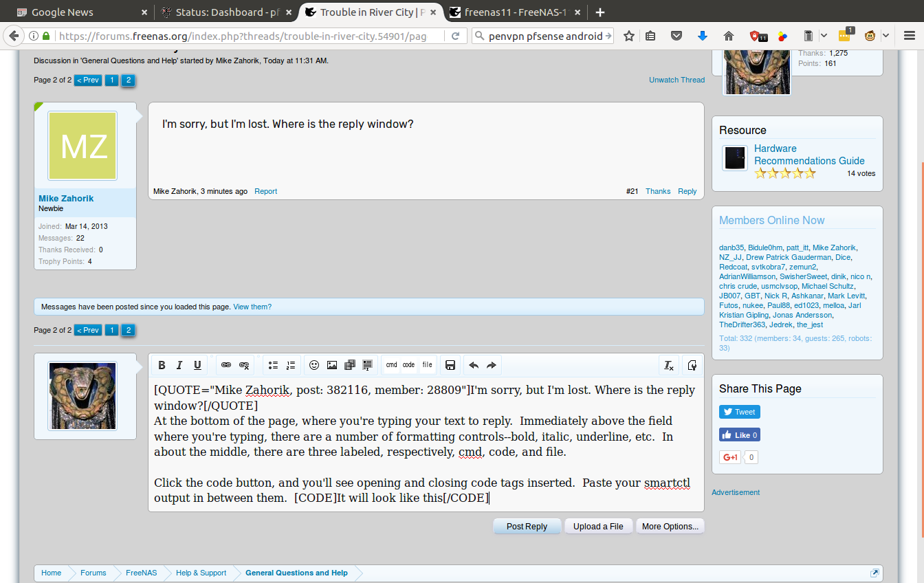Screen dimensions: 924x583
Task: Click the browser search input field
Action: [x=543, y=36]
